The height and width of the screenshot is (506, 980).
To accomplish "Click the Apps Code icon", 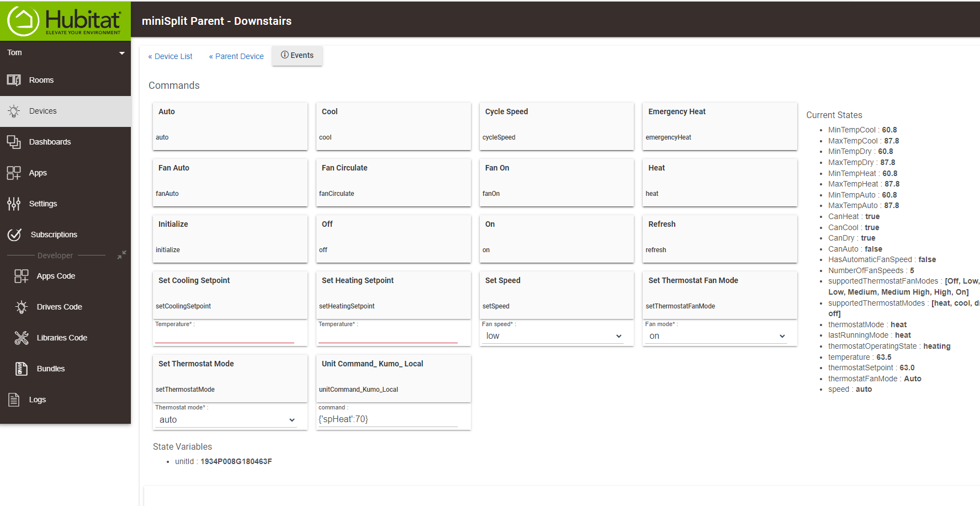I will point(22,276).
